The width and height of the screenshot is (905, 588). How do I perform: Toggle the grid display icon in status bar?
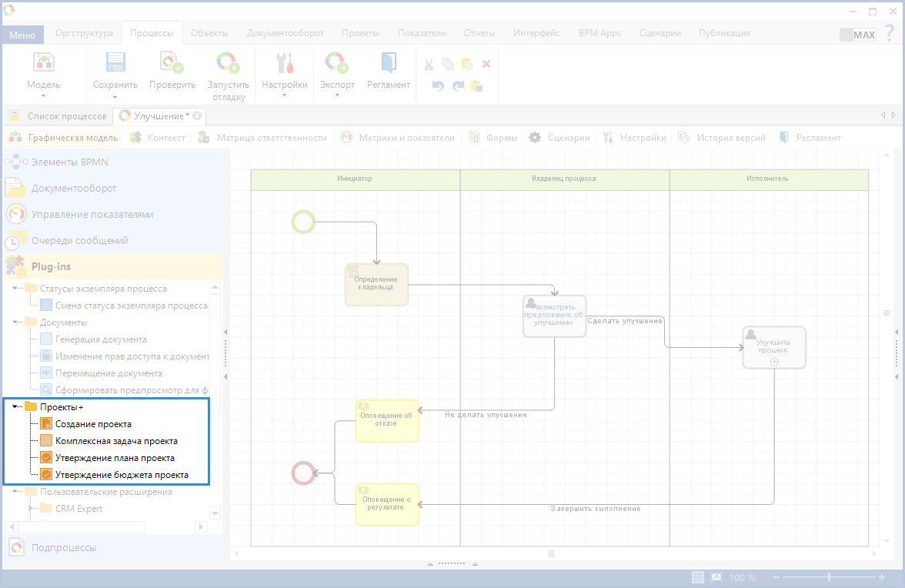(x=698, y=577)
